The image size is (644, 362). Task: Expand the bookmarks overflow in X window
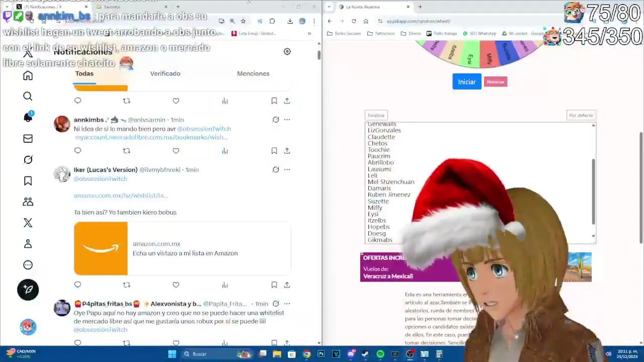pyautogui.click(x=309, y=33)
